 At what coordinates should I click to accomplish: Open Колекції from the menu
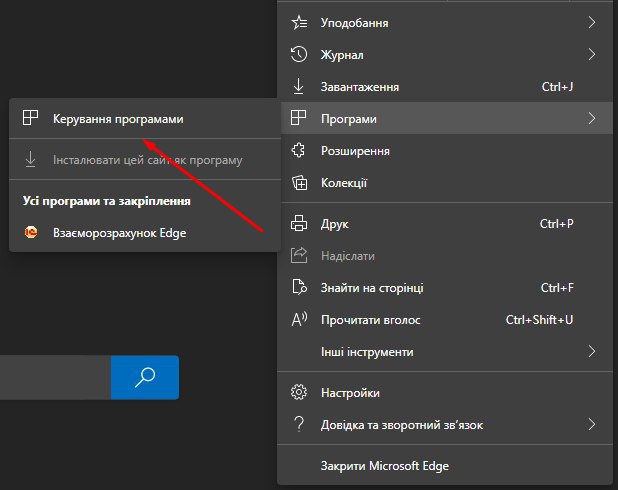click(445, 183)
